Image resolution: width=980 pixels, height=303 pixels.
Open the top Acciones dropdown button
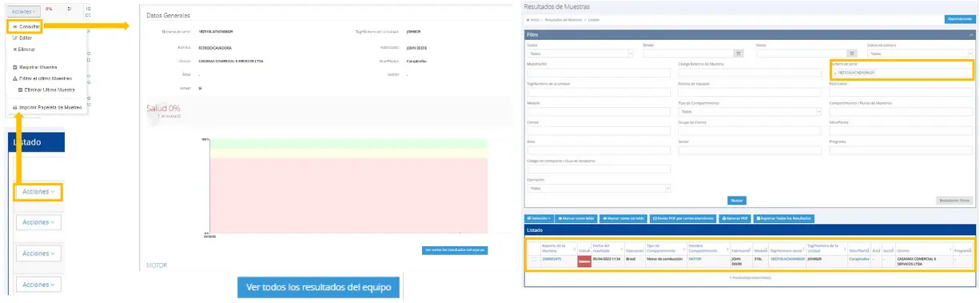point(23,12)
